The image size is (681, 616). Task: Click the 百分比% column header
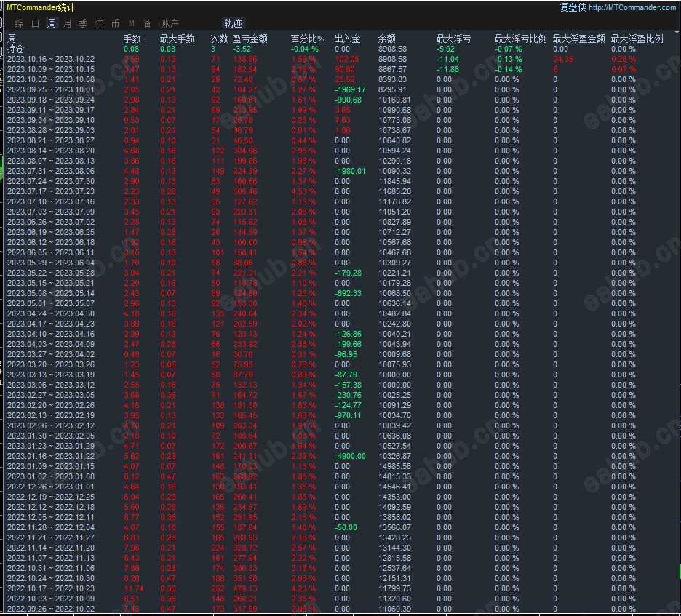pyautogui.click(x=307, y=39)
